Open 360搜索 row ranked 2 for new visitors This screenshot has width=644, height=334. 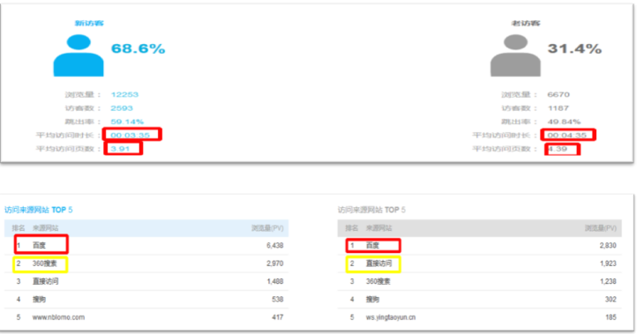146,263
